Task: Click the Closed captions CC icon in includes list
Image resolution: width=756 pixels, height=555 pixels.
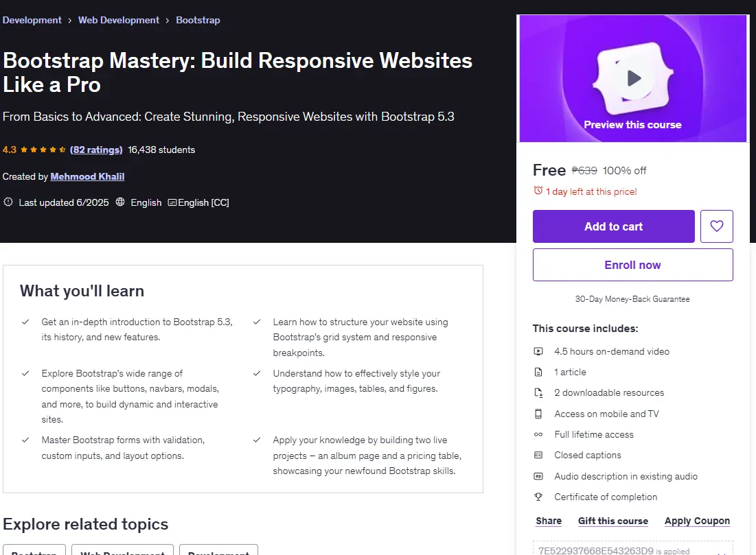Action: (x=538, y=455)
